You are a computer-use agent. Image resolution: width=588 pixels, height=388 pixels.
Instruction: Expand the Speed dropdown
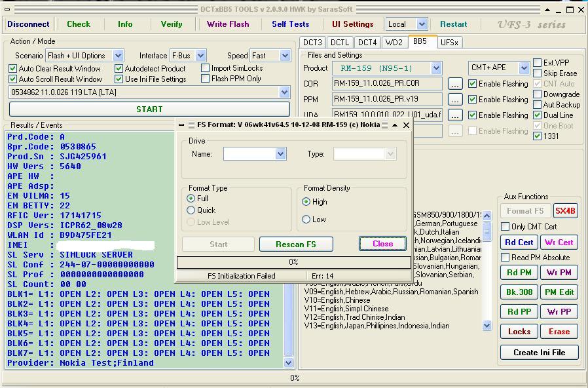click(285, 56)
